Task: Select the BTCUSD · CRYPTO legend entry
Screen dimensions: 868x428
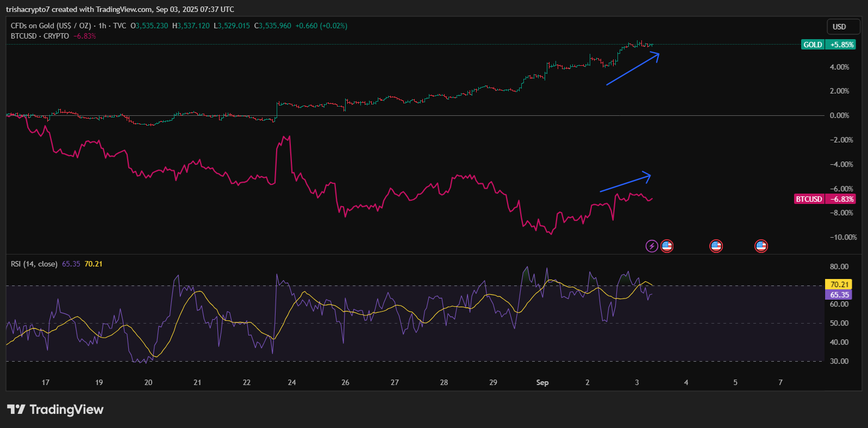Action: (40, 36)
